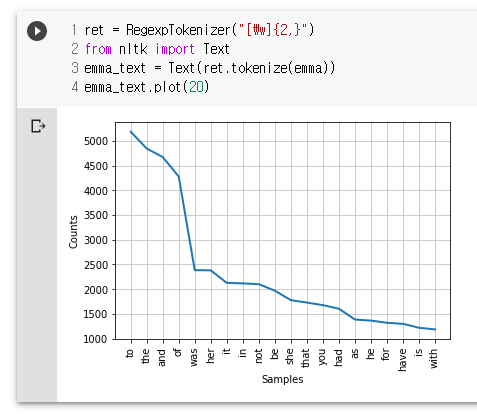Run the code cell with play button
477x419 pixels.
tap(37, 31)
